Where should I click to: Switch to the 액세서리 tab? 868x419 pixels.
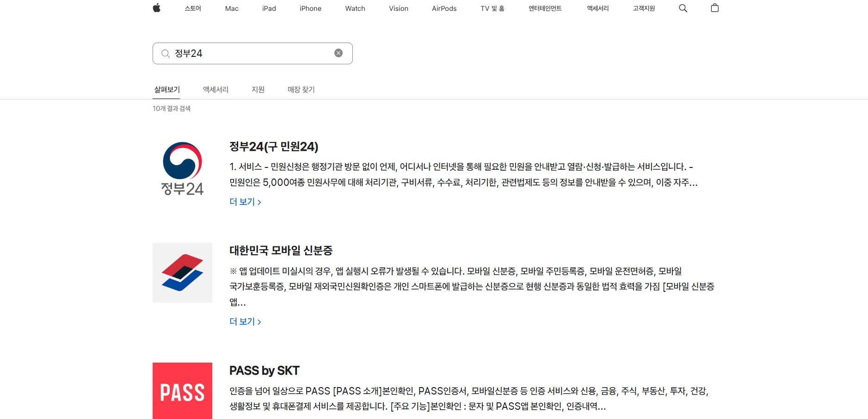click(x=215, y=89)
